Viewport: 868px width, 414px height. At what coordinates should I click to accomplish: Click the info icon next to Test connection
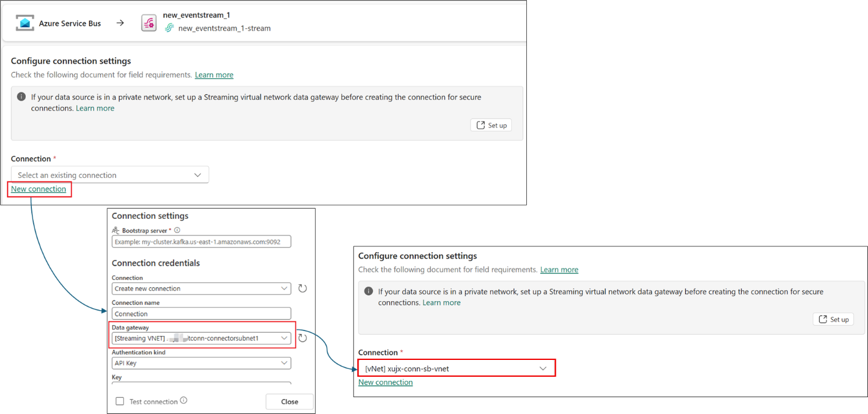click(183, 401)
